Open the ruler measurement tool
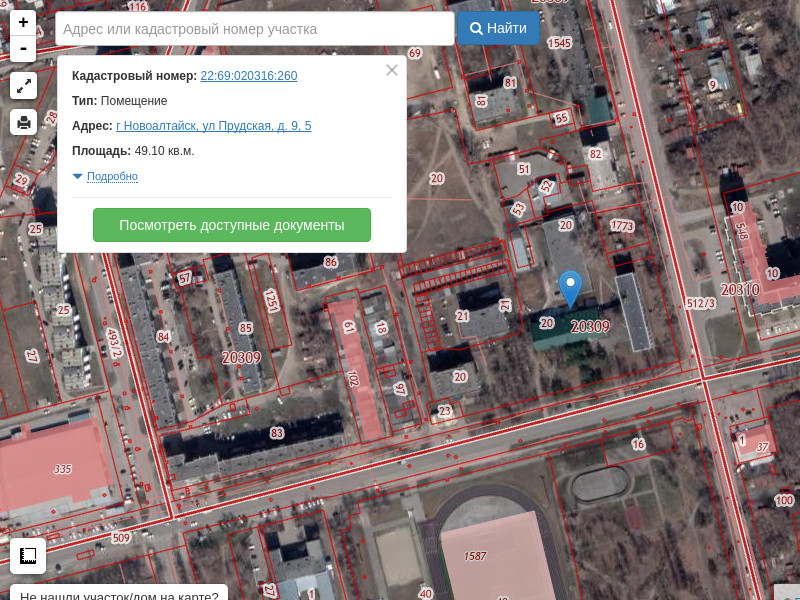Viewport: 800px width, 600px height. point(28,556)
